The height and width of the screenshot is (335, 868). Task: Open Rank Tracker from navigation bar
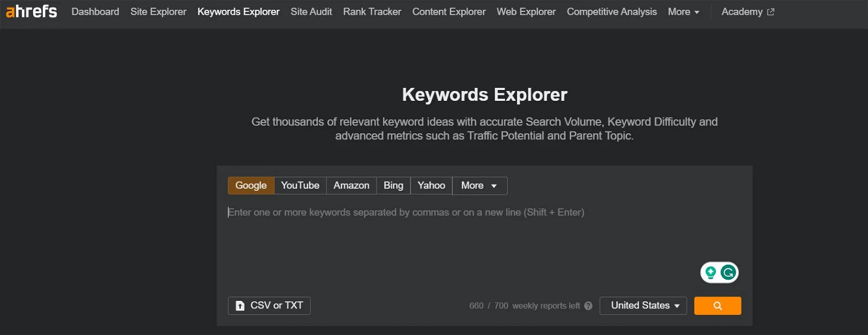click(372, 12)
